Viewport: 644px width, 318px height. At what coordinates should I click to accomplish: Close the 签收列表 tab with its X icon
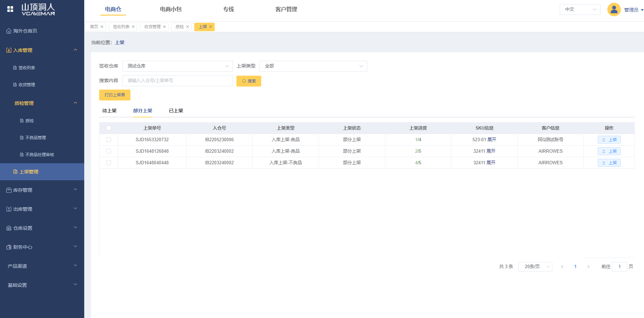tap(133, 27)
